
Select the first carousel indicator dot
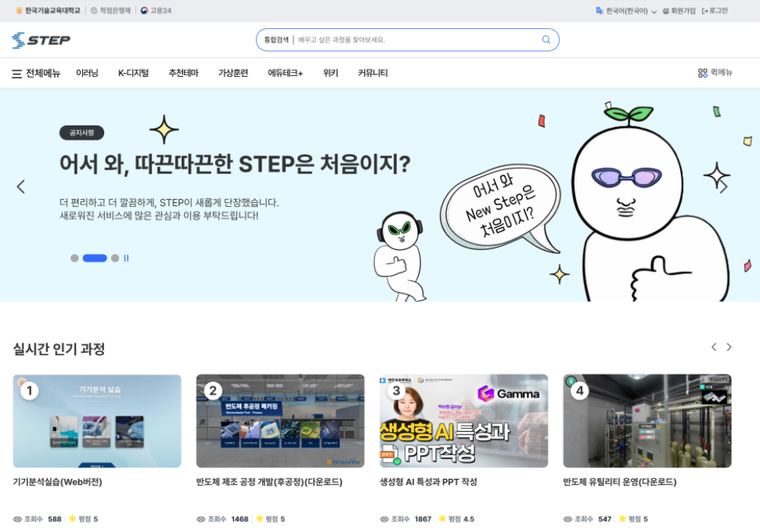click(74, 258)
